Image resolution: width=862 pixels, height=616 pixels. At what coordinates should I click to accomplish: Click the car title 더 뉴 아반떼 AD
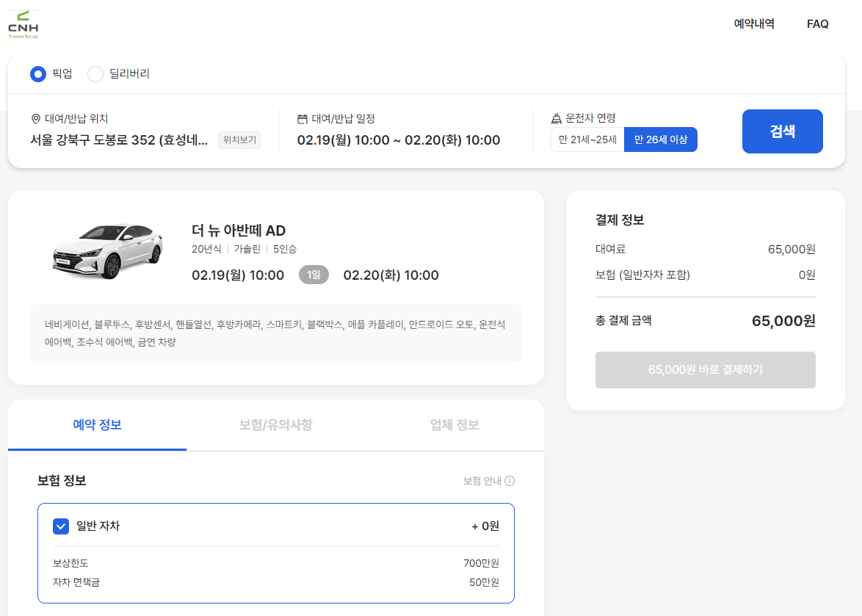[x=239, y=231]
